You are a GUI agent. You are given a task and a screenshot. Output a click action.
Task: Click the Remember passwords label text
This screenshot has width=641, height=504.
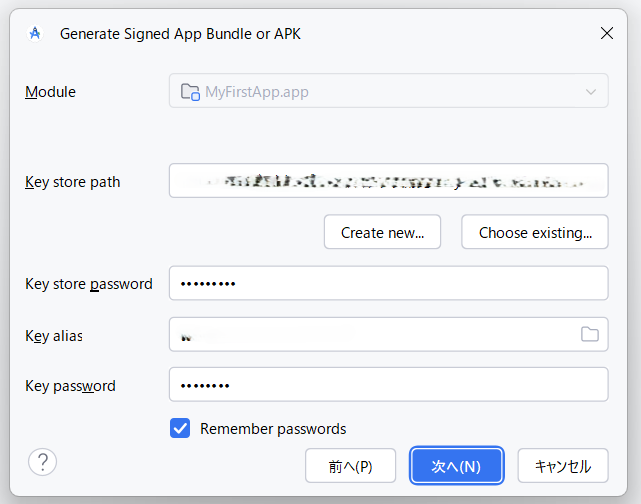click(x=273, y=428)
